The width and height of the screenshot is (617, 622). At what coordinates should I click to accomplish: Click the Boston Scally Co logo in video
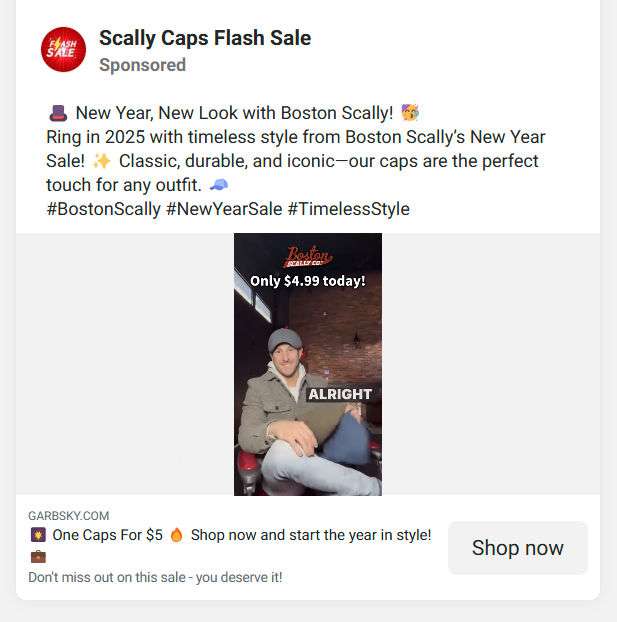(x=308, y=256)
